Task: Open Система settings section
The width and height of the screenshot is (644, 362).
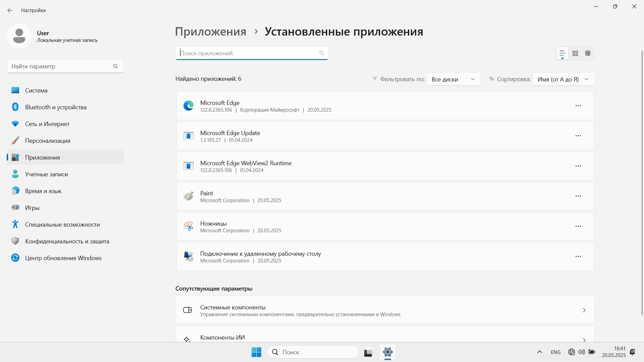Action: click(x=65, y=90)
